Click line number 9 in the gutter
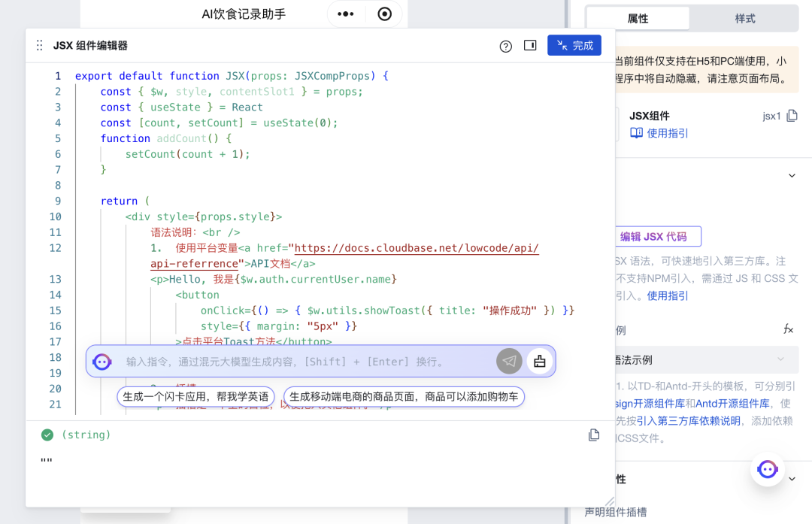812x524 pixels. [57, 201]
